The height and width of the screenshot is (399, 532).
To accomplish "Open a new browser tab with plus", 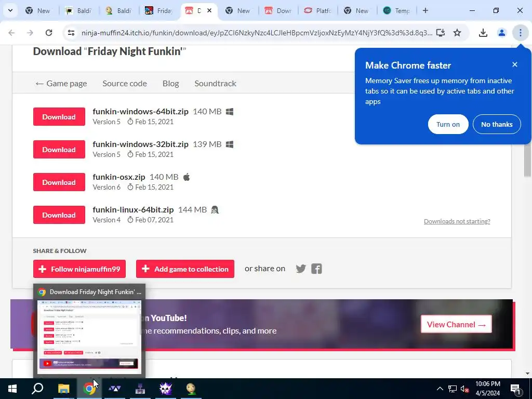I will [x=425, y=10].
